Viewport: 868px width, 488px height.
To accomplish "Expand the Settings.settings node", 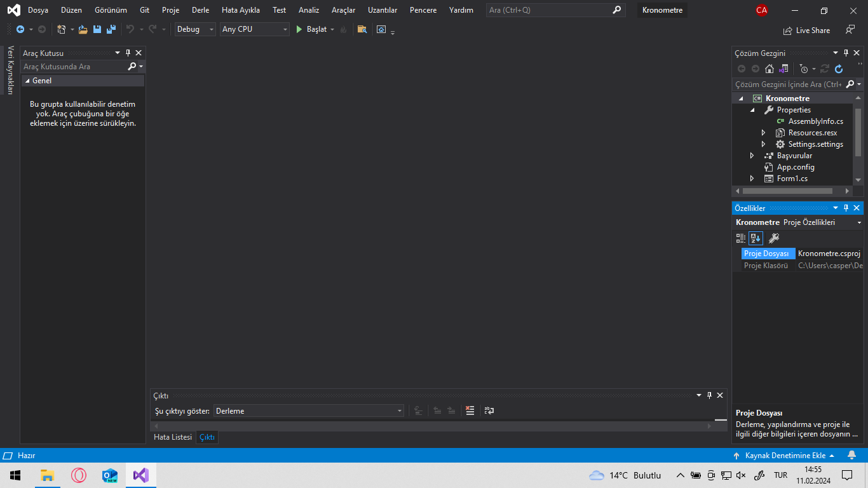I will [x=764, y=144].
